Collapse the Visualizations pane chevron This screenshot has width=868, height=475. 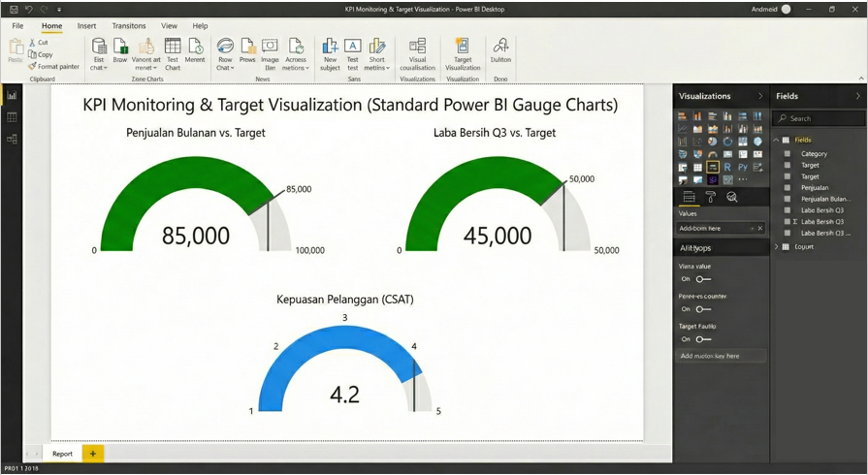760,96
